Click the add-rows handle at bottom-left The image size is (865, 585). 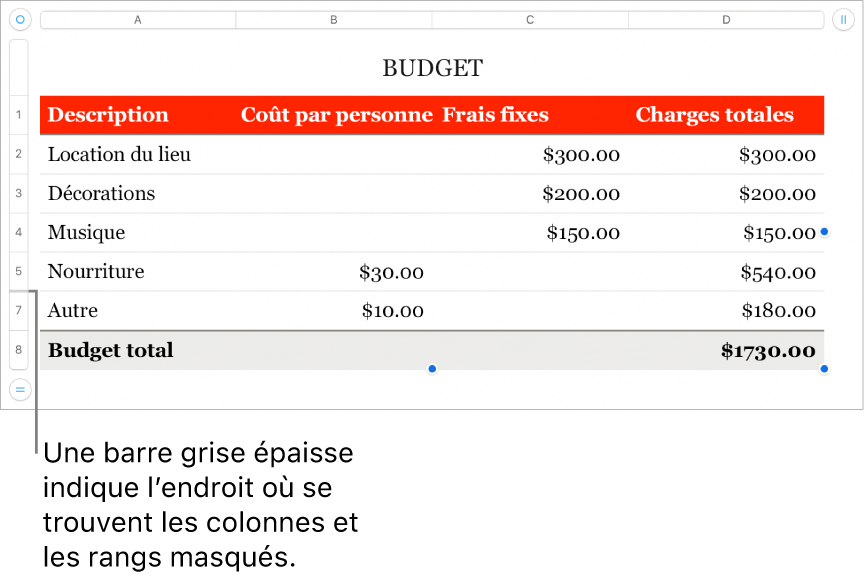(x=20, y=389)
